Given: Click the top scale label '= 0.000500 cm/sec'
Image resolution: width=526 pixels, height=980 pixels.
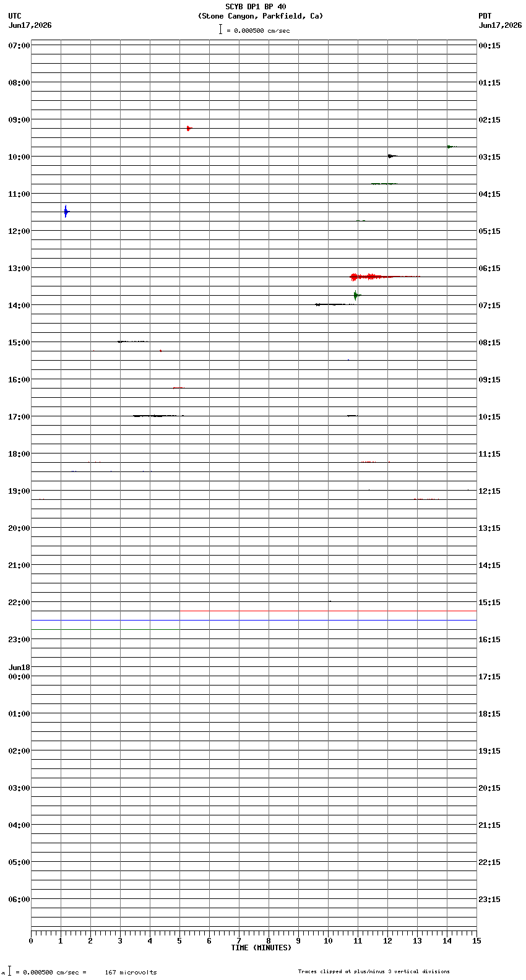Looking at the screenshot, I should point(258,30).
